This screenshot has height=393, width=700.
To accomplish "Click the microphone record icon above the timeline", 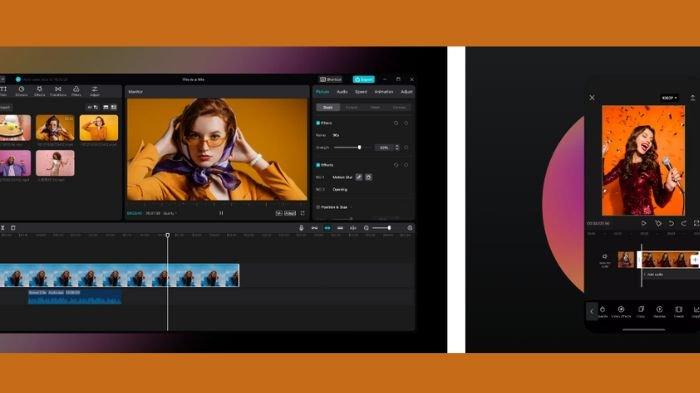I will (301, 228).
